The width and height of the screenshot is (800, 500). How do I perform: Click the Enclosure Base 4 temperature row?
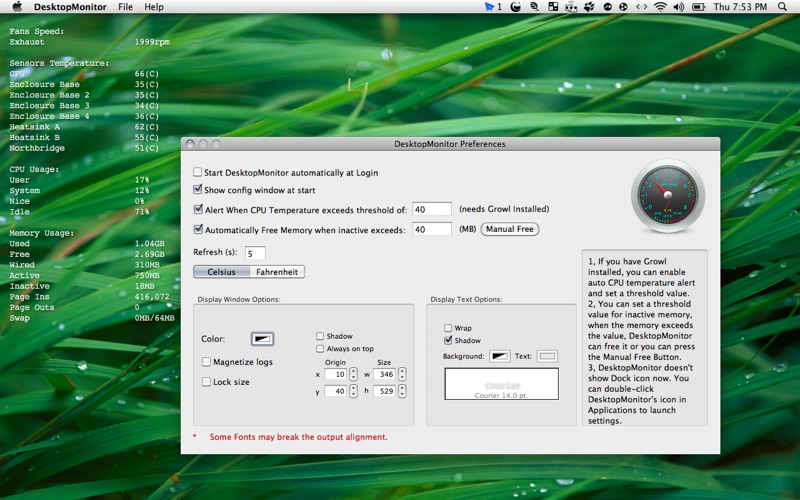84,116
